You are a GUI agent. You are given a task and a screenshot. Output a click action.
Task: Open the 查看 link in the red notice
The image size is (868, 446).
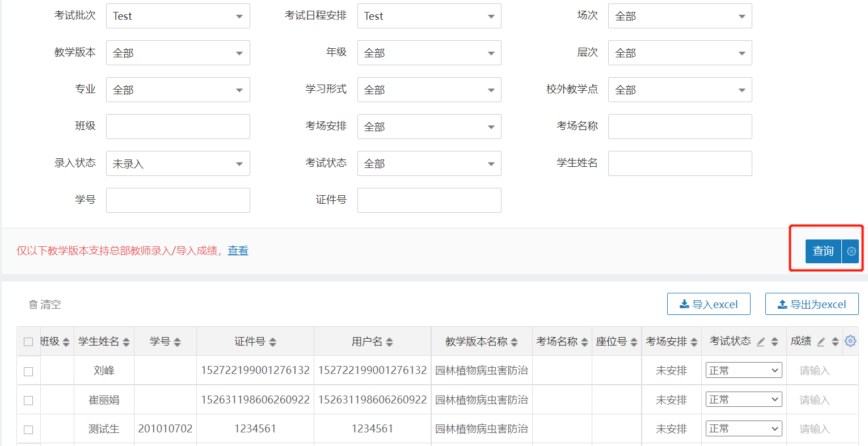238,251
